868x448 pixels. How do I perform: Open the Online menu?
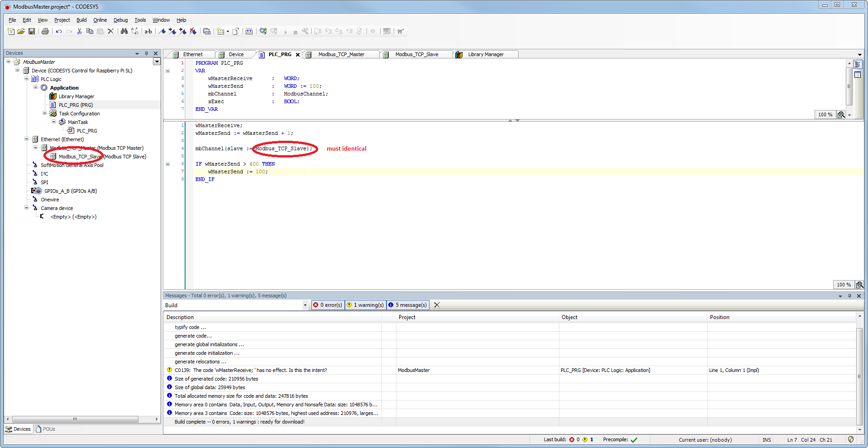click(x=100, y=20)
